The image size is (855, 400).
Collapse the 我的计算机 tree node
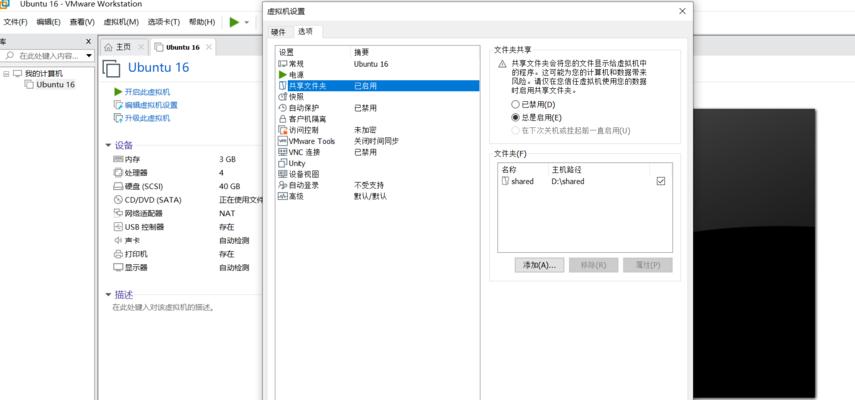pos(6,74)
